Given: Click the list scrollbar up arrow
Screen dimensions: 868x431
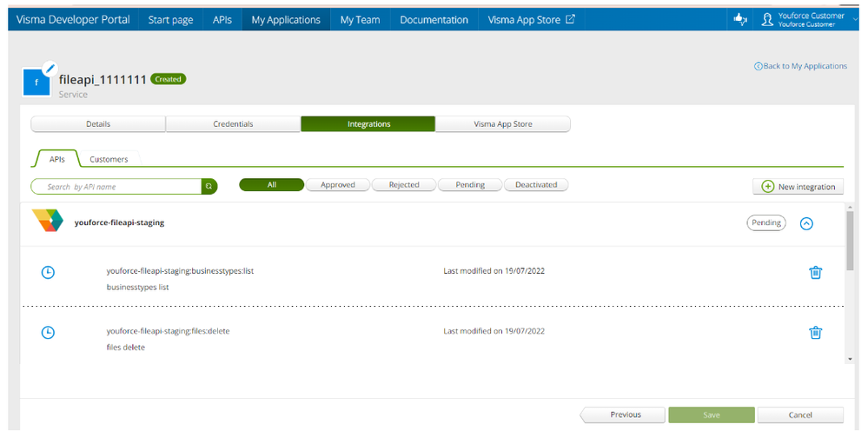Looking at the screenshot, I should pyautogui.click(x=851, y=207).
